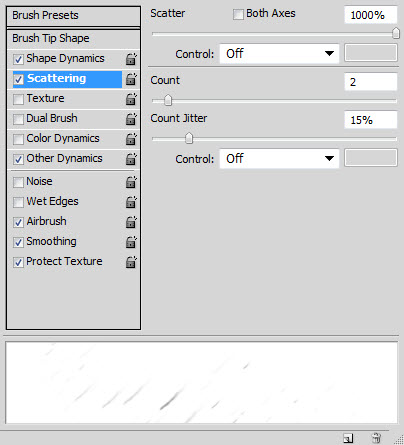Click the Count Jitter slider handle

(x=189, y=138)
